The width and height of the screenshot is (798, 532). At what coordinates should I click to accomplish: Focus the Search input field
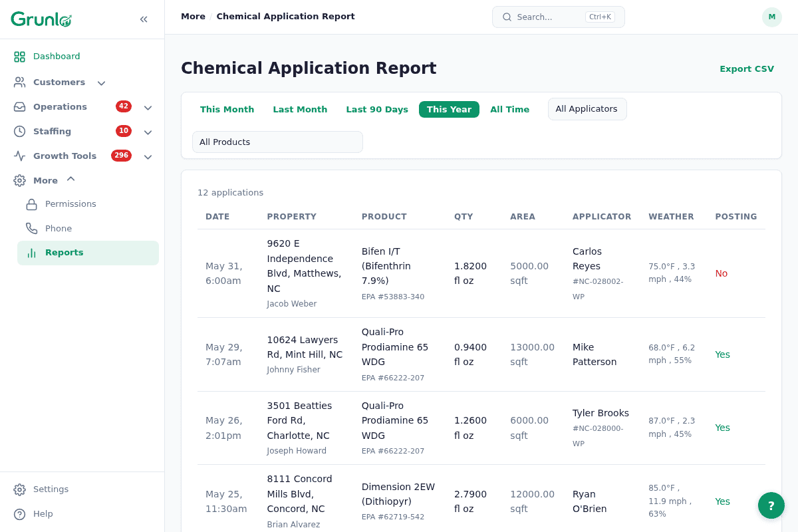coord(559,17)
